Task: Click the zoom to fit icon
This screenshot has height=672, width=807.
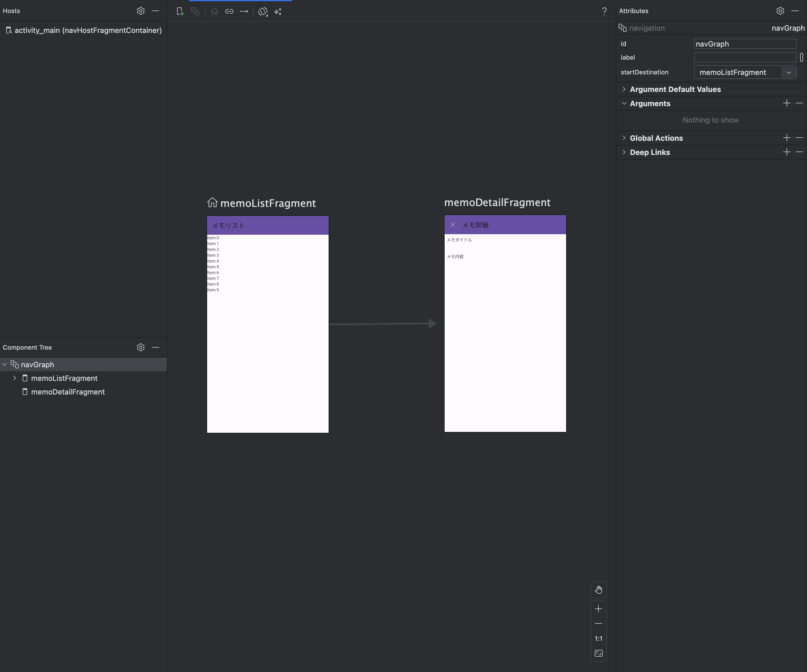Action: [x=598, y=654]
